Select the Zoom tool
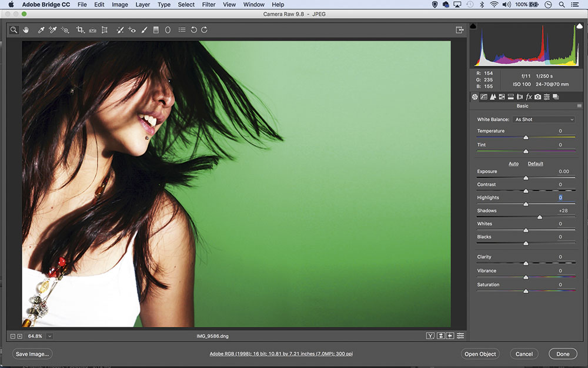The image size is (588, 368). (x=13, y=29)
